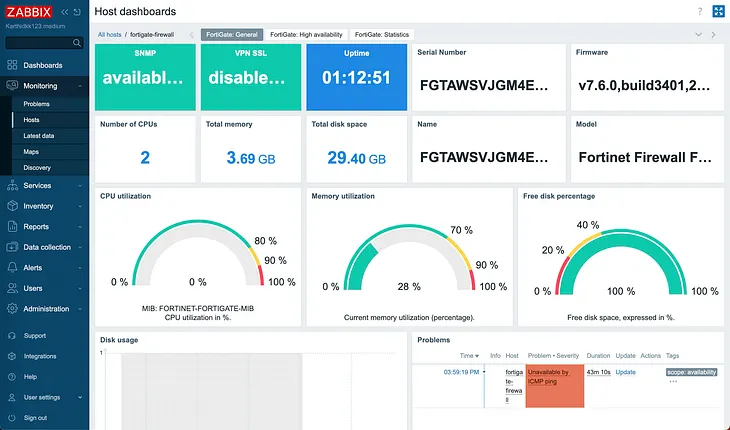Expand the Alerts menu chevron
The height and width of the screenshot is (430, 730).
point(80,268)
